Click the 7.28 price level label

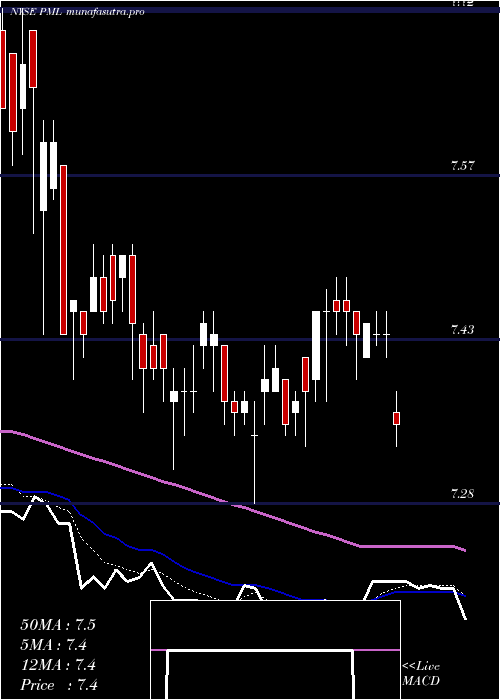(x=462, y=494)
